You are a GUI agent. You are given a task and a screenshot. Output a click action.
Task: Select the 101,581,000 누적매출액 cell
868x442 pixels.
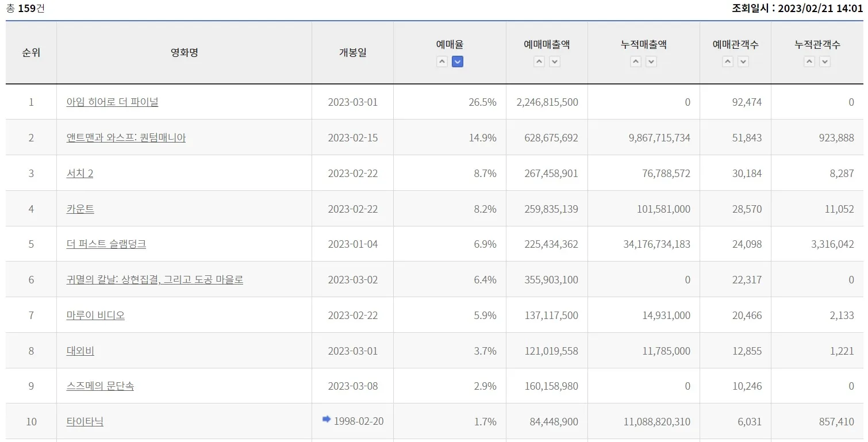[x=644, y=209]
